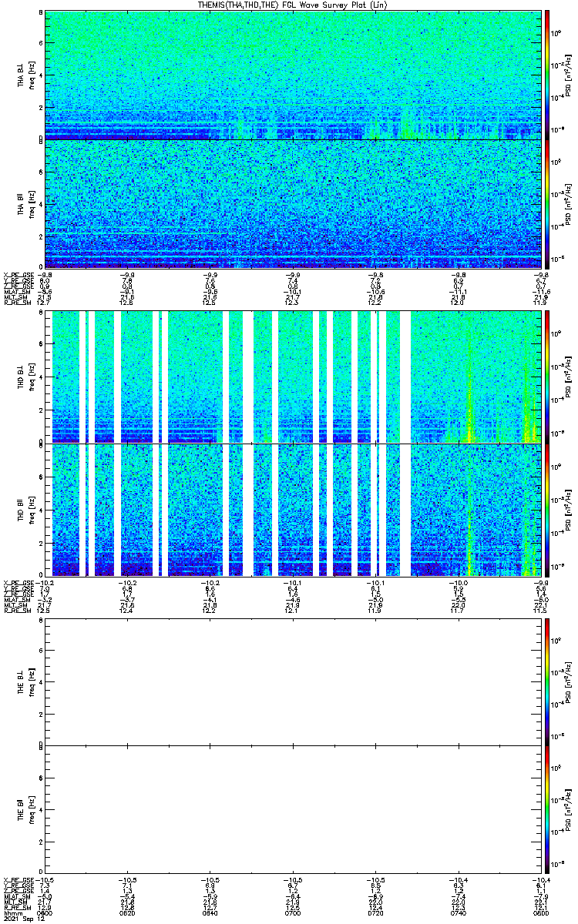Click the THA B-perpendicular spectrogram panel
578x924 pixels.
[294, 75]
